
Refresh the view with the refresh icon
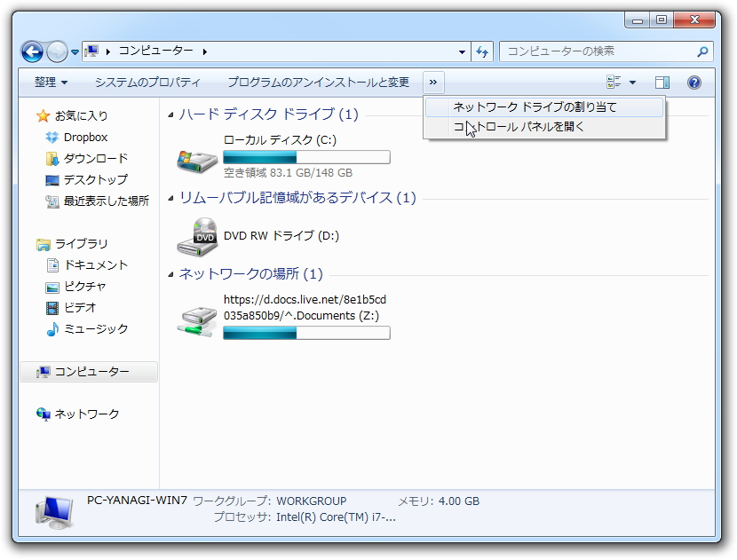click(x=481, y=51)
